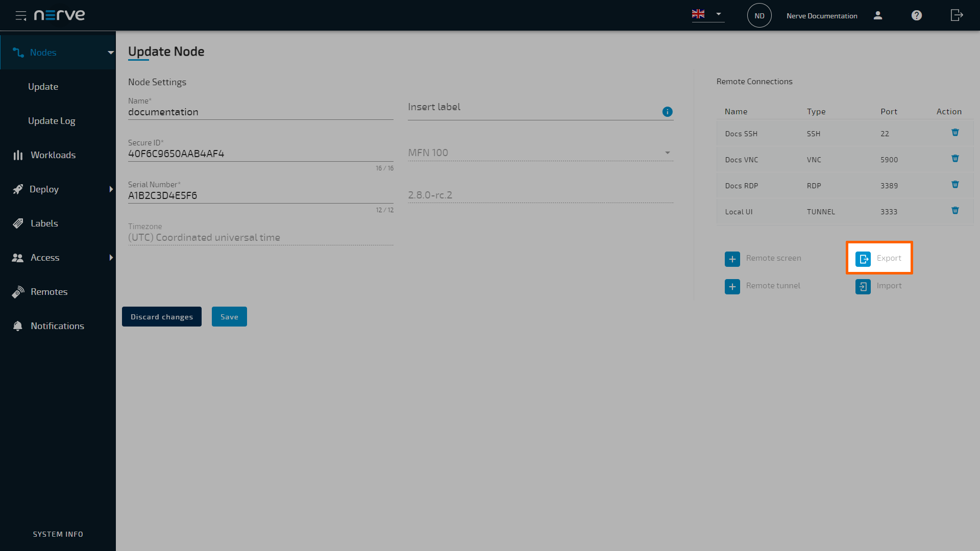Click the info icon beside the label field

667,112
